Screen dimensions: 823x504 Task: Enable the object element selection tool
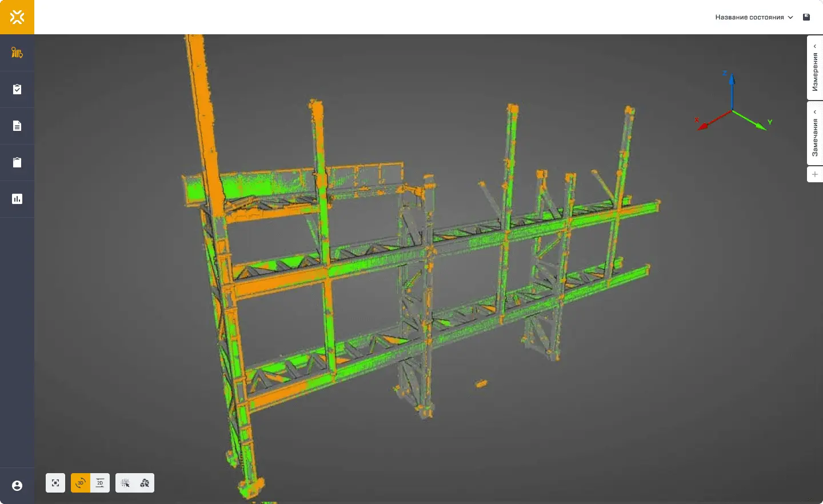[145, 483]
